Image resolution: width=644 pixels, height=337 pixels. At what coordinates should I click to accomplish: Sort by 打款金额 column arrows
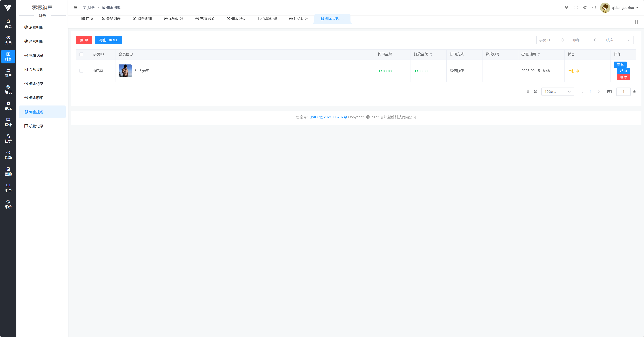[x=431, y=54]
